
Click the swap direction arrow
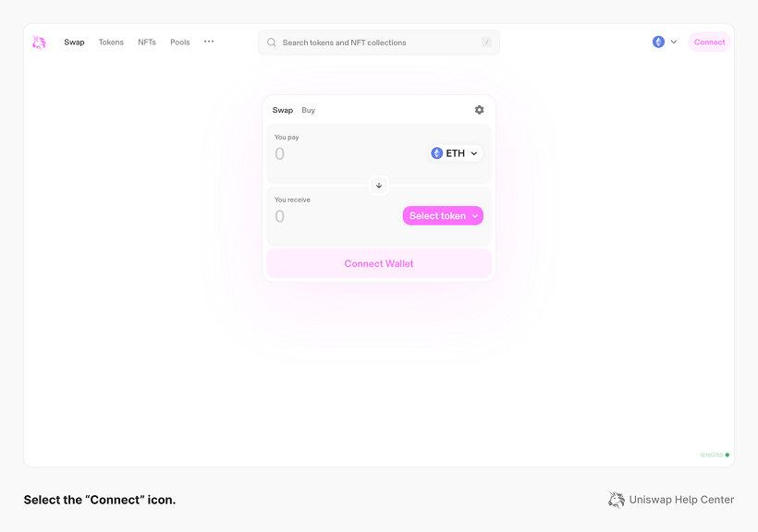click(379, 186)
